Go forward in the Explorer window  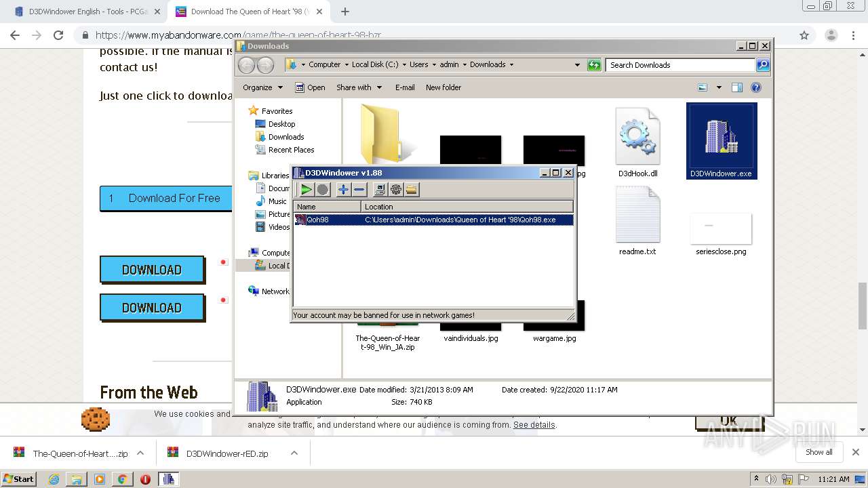coord(265,65)
